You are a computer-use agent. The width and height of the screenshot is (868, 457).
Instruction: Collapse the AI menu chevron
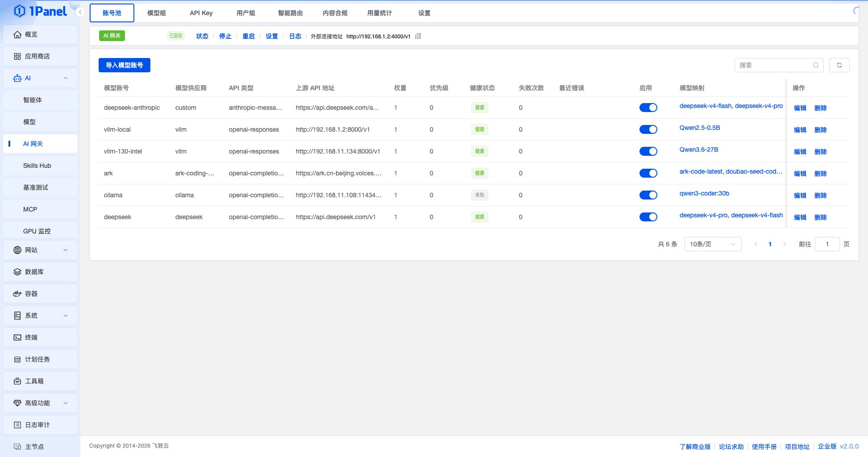[x=66, y=78]
